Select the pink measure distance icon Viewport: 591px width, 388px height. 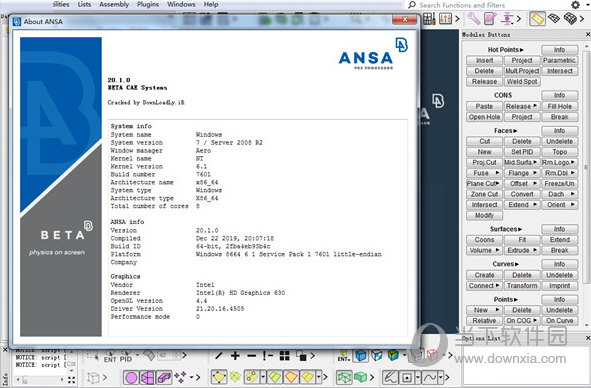(507, 18)
